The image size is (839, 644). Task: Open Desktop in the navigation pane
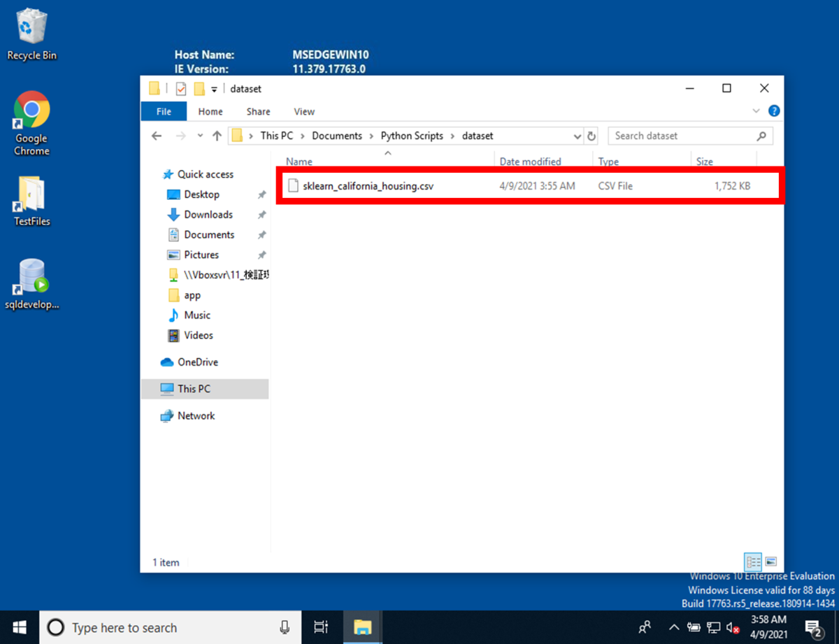point(201,194)
